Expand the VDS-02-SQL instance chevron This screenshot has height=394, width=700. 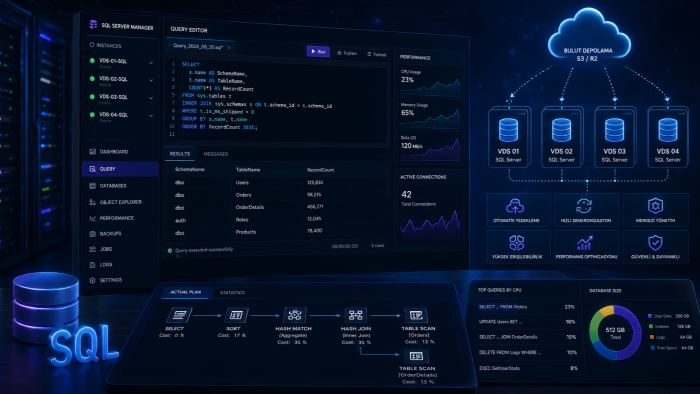click(151, 80)
